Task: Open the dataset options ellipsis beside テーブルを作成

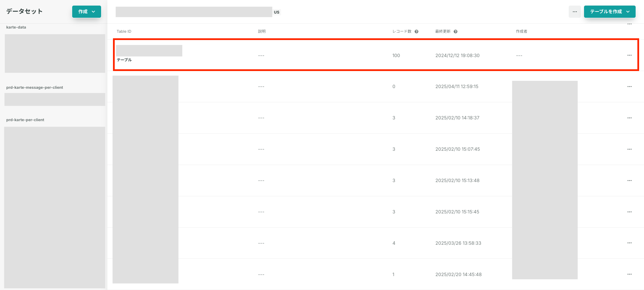Action: [x=575, y=11]
